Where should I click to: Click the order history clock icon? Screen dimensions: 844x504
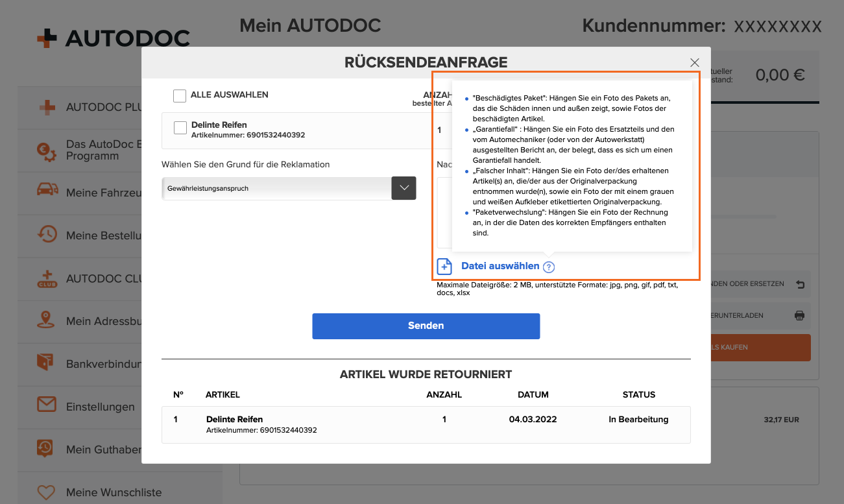[x=47, y=235]
